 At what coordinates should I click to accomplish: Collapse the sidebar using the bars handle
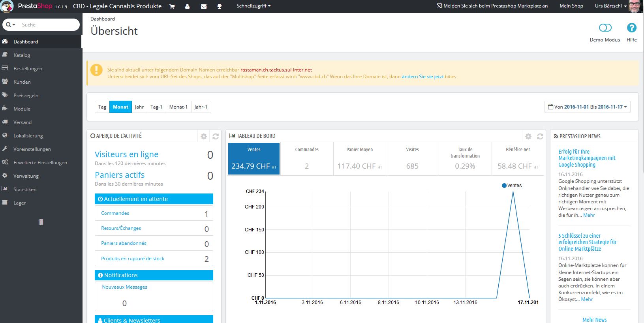pyautogui.click(x=41, y=222)
